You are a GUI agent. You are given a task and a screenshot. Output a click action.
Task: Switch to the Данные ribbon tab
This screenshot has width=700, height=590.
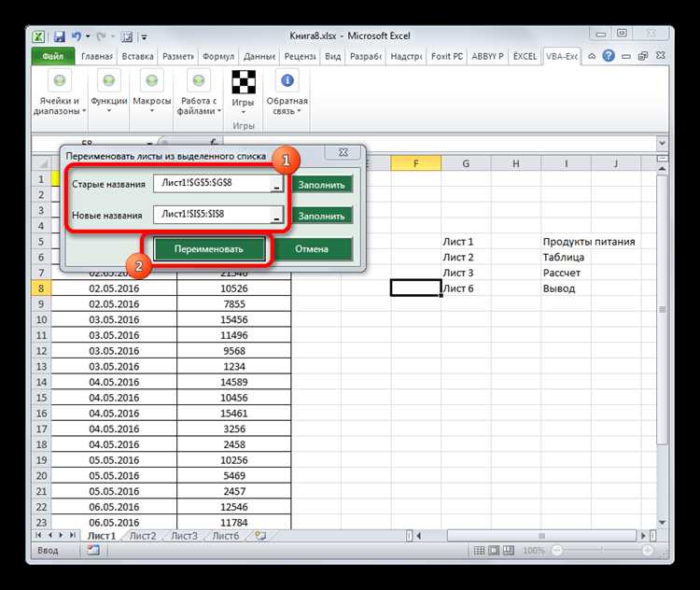[x=259, y=56]
